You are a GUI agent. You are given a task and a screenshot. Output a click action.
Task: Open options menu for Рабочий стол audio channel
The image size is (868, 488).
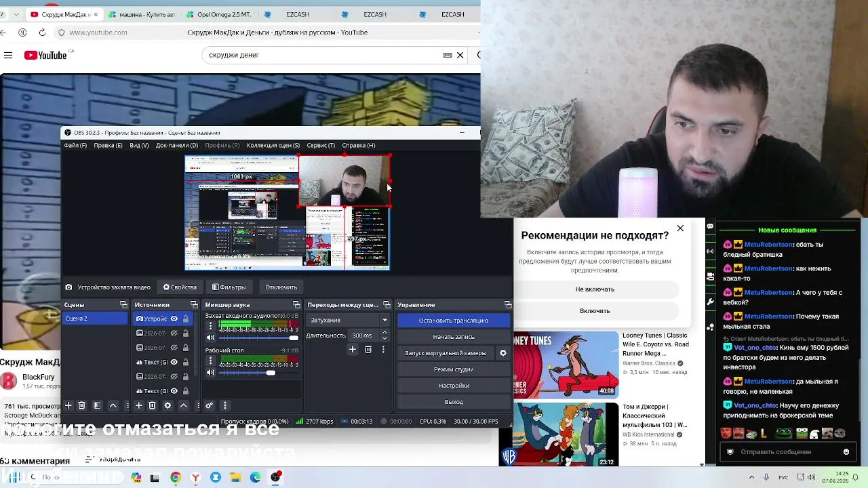[x=210, y=361]
